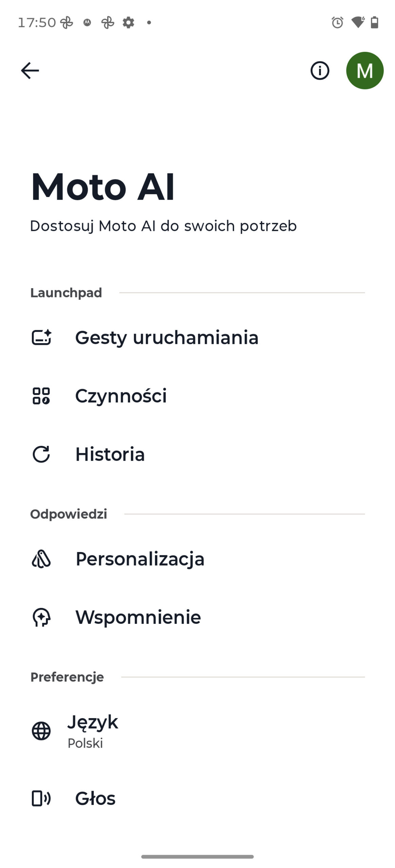Tap the Wspomnienie head-sparkle icon
Viewport: 395px width, 868px height.
coord(41,617)
